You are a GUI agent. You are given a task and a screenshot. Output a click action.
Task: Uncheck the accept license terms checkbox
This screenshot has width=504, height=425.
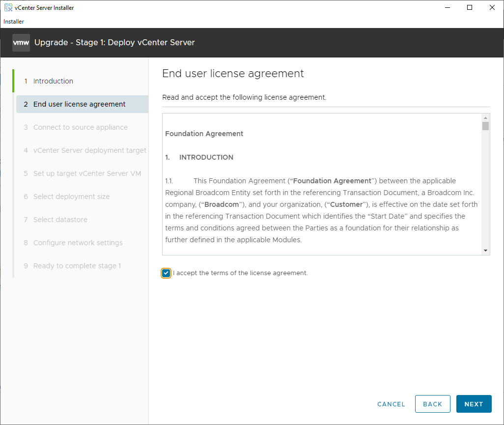(x=166, y=273)
